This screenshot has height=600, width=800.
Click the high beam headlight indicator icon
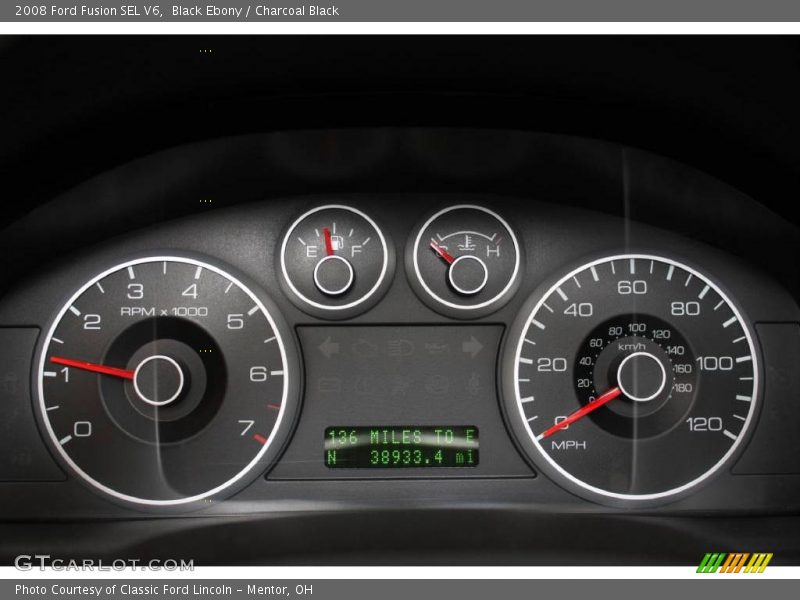point(401,347)
